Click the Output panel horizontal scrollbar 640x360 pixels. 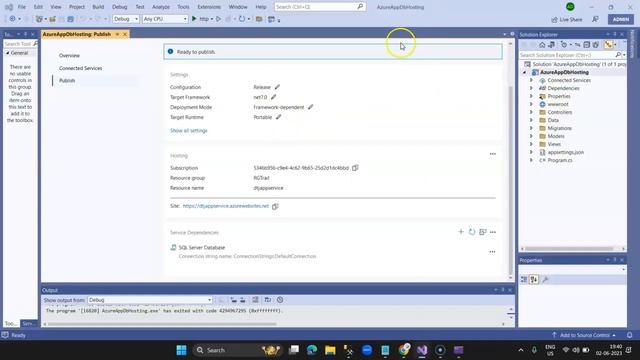(162, 324)
